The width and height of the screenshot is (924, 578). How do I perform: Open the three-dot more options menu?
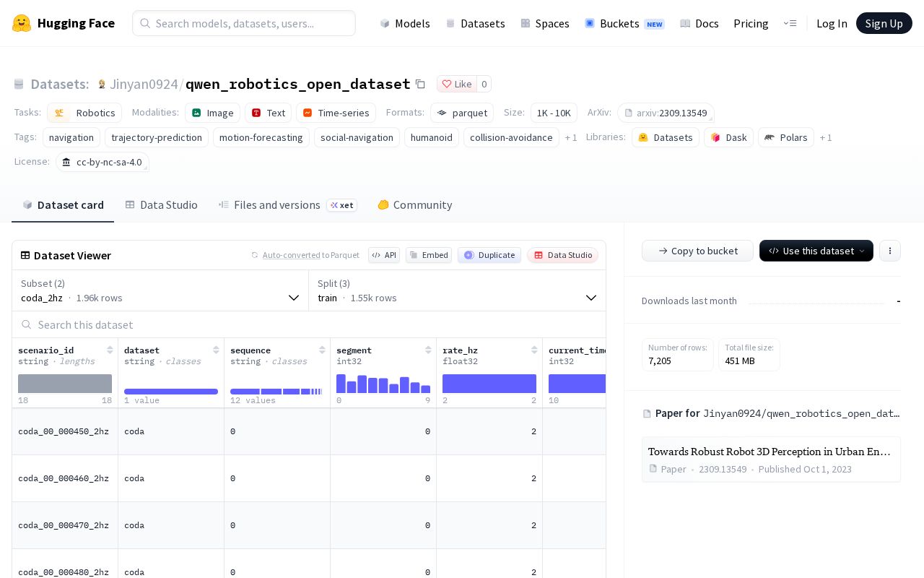890,251
